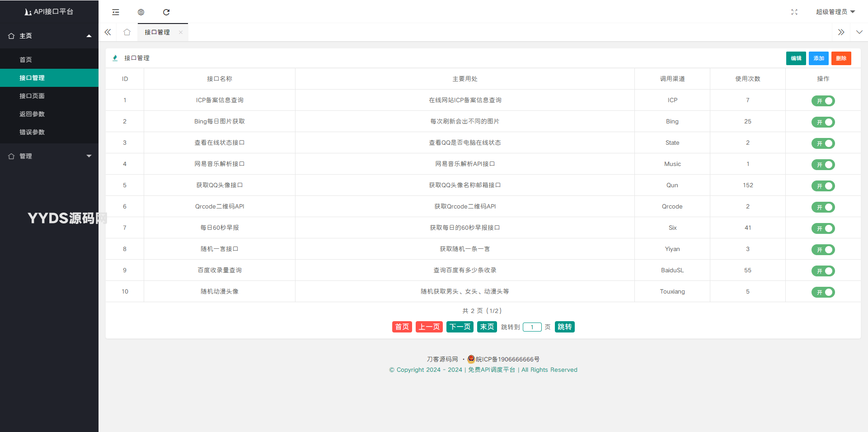Open 返回参数 in the sidebar
868x432 pixels.
coord(32,114)
